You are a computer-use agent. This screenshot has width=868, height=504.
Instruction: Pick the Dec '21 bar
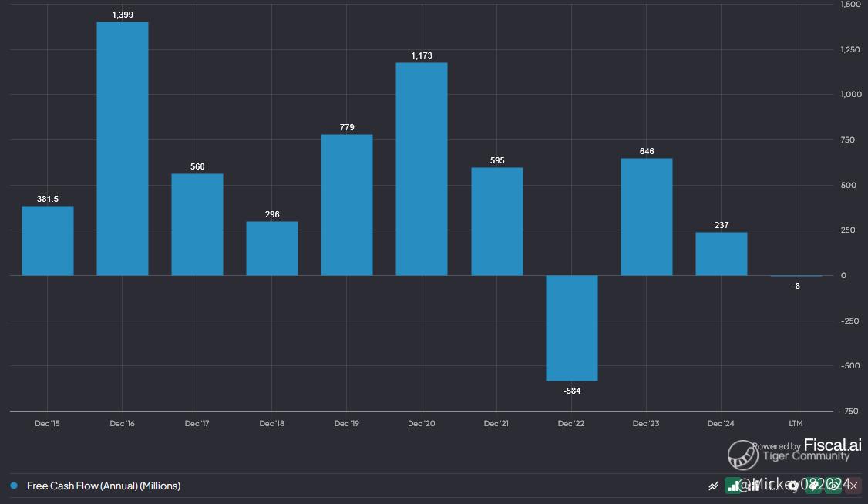coord(496,221)
